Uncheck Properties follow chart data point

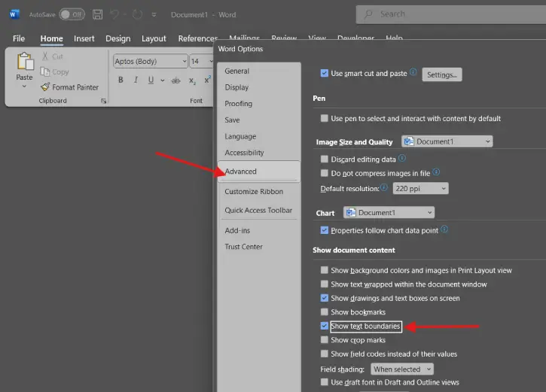click(324, 230)
